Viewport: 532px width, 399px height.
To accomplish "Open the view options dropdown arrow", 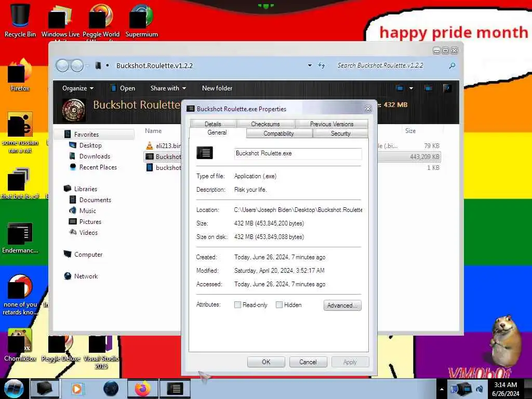I will pyautogui.click(x=411, y=88).
